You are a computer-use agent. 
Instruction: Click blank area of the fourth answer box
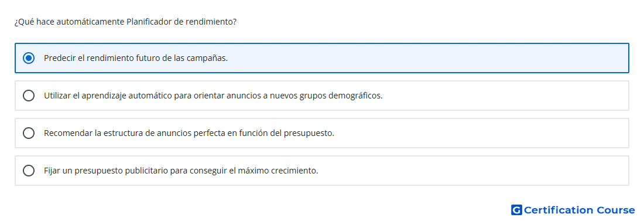pos(472,171)
